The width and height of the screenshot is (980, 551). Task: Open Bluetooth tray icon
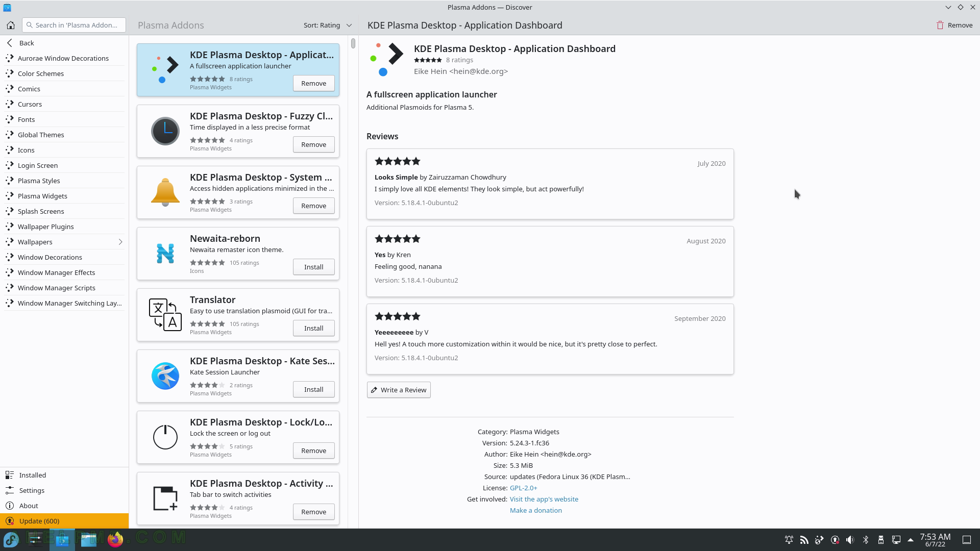point(866,540)
